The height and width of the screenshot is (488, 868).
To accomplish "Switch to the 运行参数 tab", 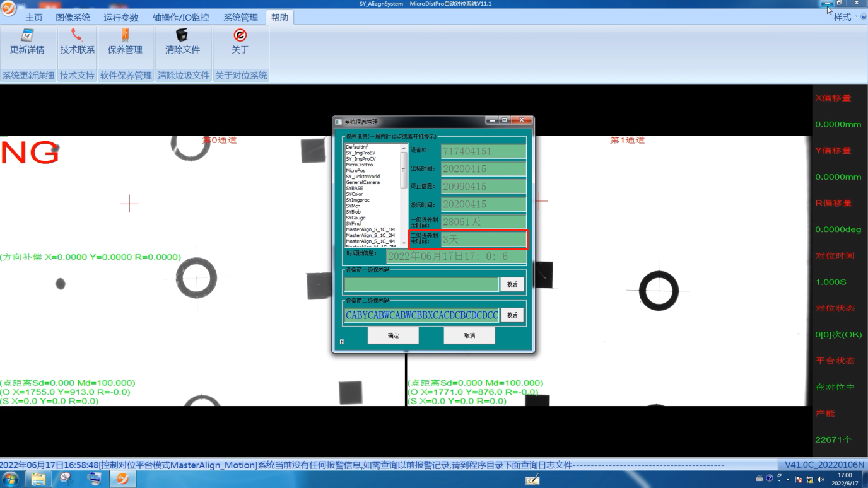I will click(x=120, y=18).
